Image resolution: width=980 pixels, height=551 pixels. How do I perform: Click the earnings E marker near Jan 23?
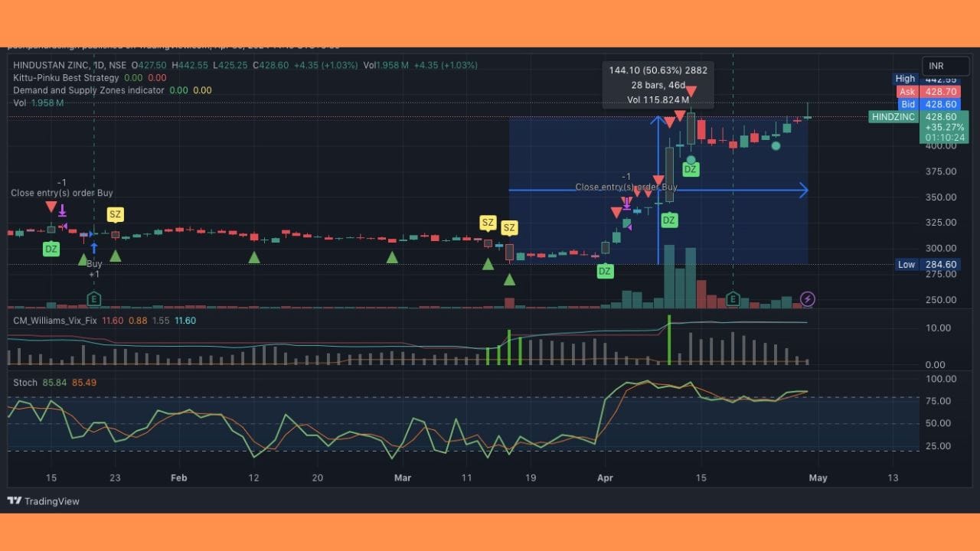tap(94, 298)
